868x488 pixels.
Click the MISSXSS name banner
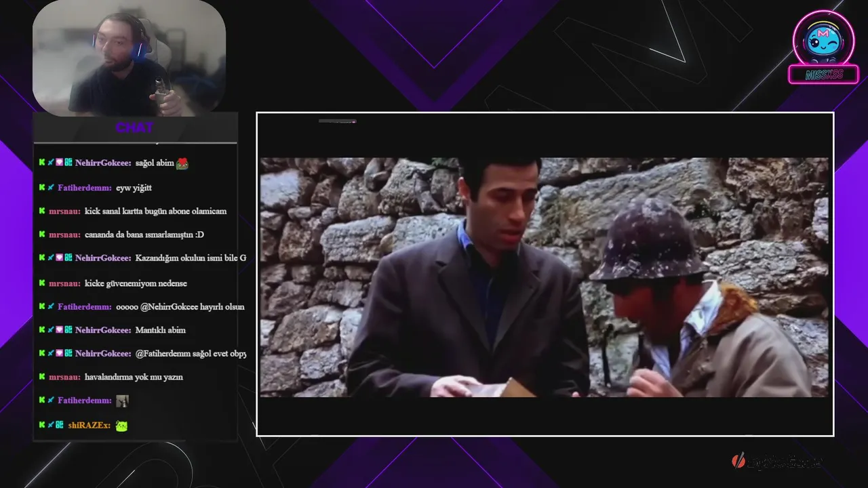[x=823, y=75]
